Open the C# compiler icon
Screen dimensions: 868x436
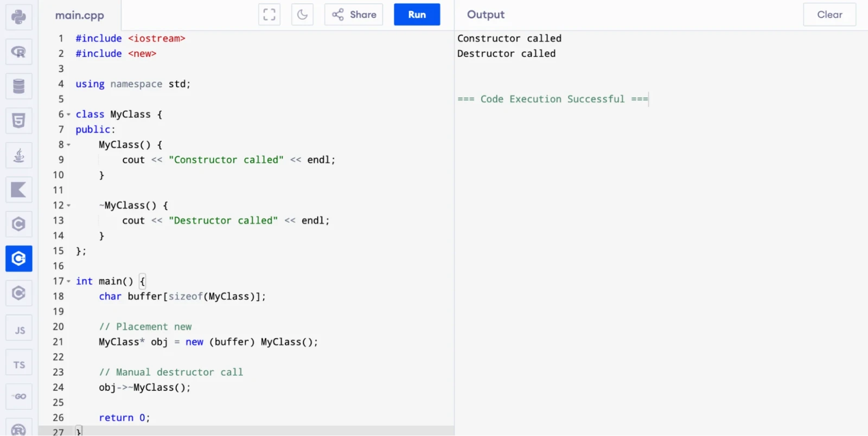[19, 293]
